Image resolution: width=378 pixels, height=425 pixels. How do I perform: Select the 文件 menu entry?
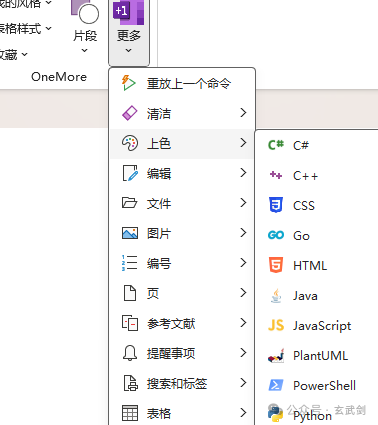coord(182,203)
